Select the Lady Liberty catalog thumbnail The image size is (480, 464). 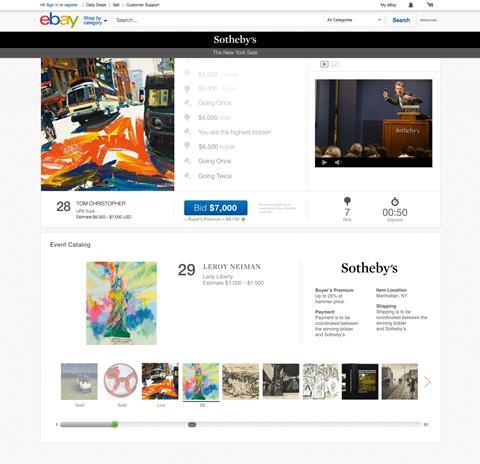click(201, 382)
